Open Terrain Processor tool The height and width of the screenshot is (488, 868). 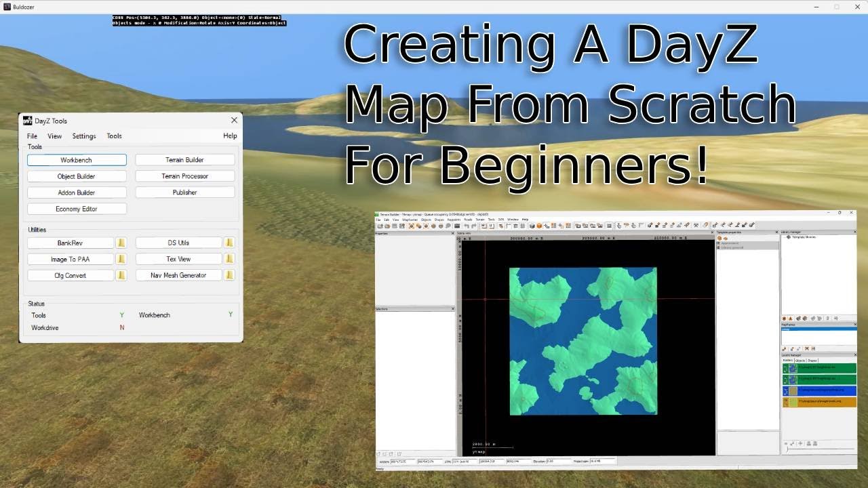[184, 176]
